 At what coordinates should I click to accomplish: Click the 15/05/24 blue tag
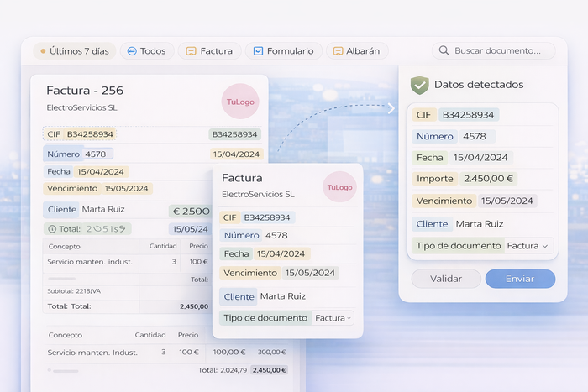(x=190, y=229)
